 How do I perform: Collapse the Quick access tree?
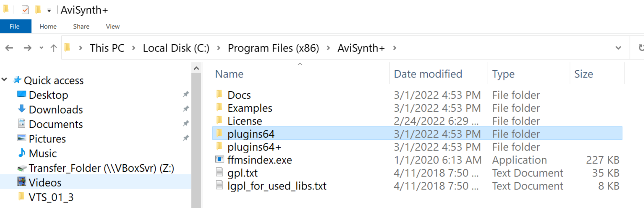[5, 80]
